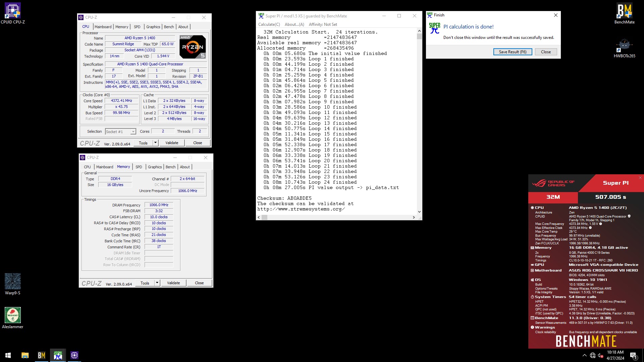Click the 507.005 s result in BenchMate
This screenshot has width=644, height=362.
coord(610,197)
